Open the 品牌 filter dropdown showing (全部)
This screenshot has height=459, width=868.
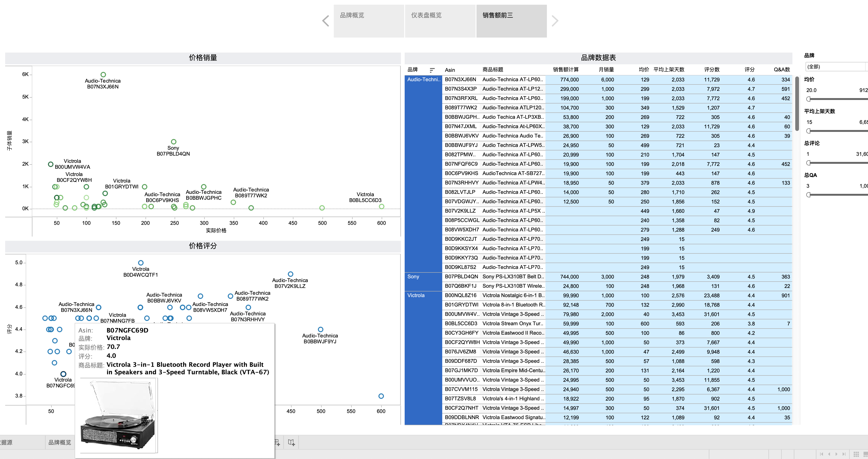click(836, 67)
